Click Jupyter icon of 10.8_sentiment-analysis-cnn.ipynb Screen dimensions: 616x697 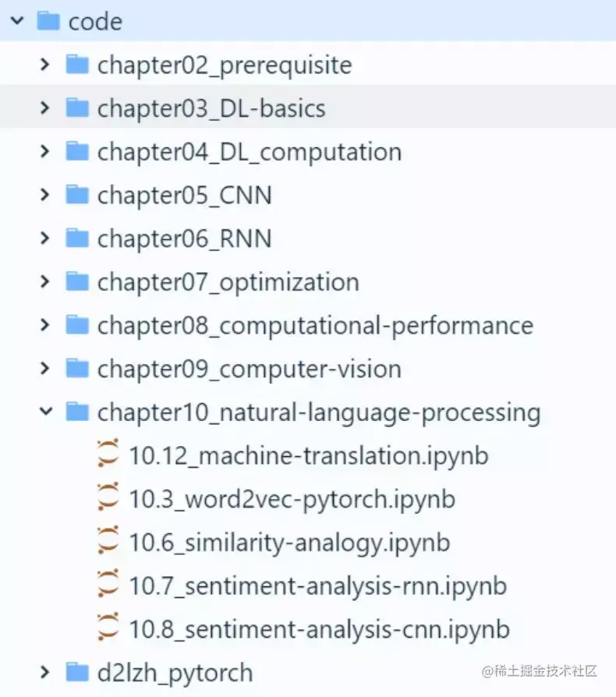[108, 627]
